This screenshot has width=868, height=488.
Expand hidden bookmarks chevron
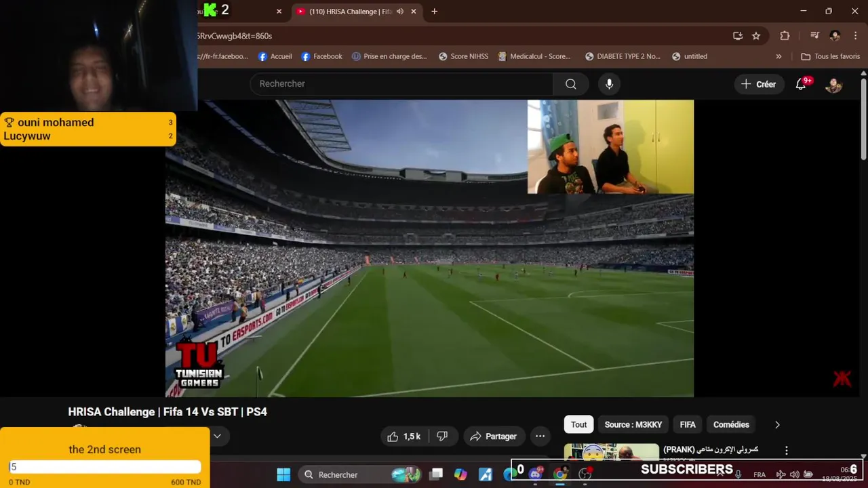pyautogui.click(x=778, y=57)
